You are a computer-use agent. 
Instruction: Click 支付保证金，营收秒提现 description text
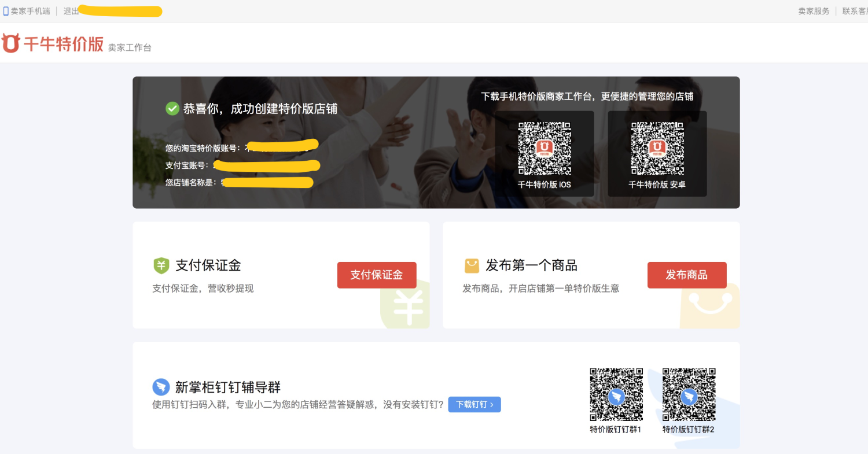coord(203,288)
